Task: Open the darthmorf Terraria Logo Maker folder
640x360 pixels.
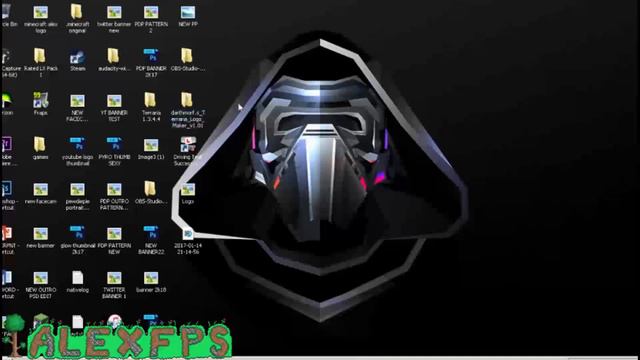Action: 188,110
